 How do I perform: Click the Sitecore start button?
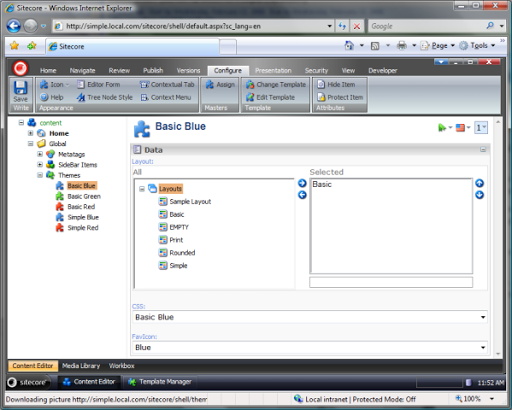[28, 382]
